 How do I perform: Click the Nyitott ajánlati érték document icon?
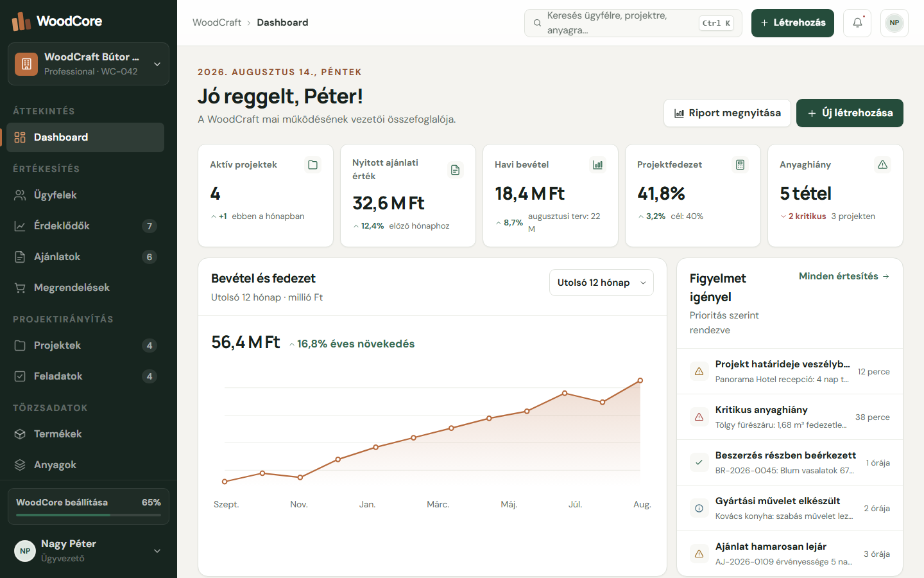(455, 170)
